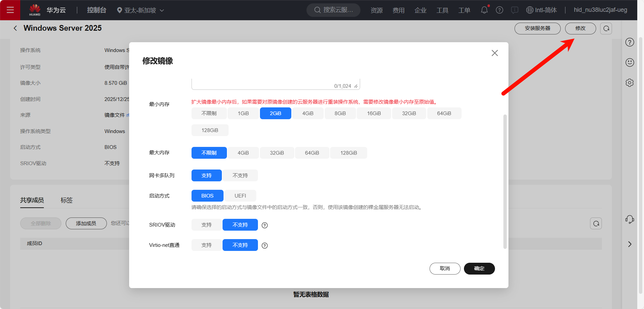The height and width of the screenshot is (309, 644).
Task: Click the help tooltip icon next to SRIOV驱动
Action: tap(264, 225)
